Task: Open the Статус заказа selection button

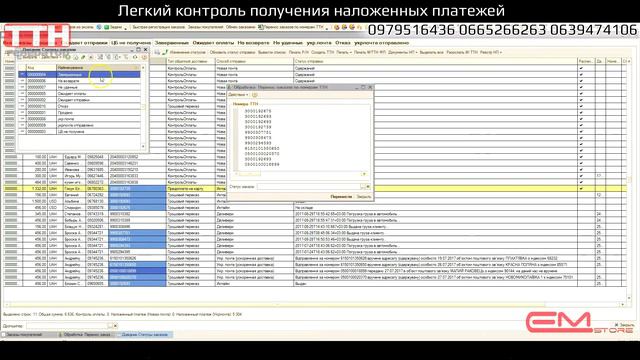Action: coord(362,187)
